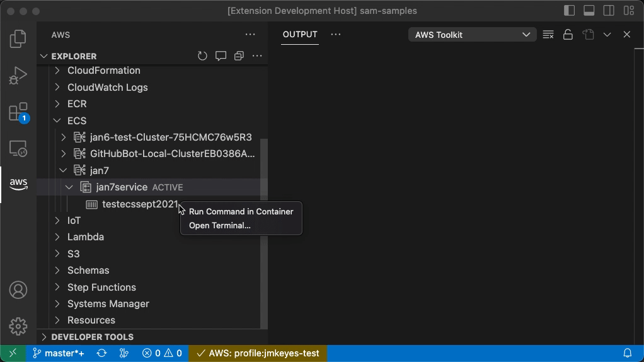Expand the DEVELOPER TOOLS section
644x362 pixels.
44,337
